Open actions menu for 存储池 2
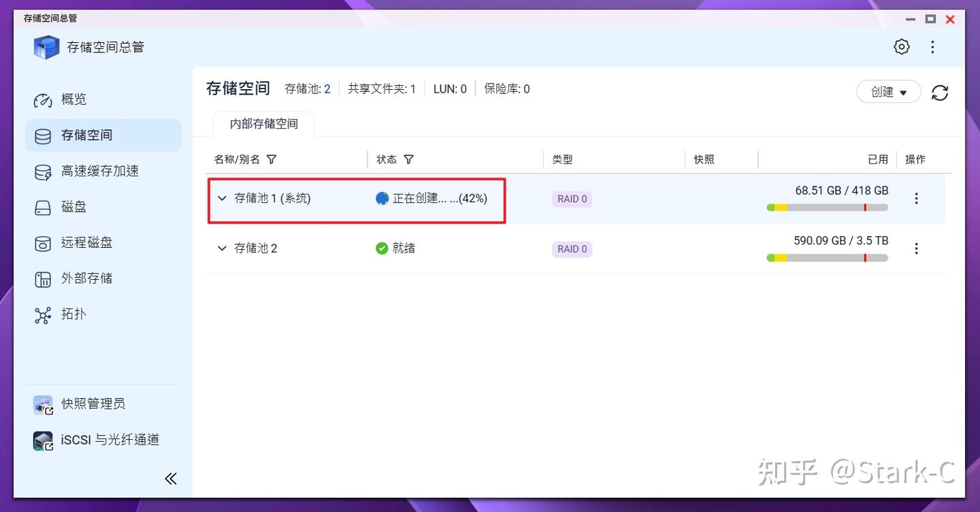This screenshot has width=980, height=512. pos(917,249)
